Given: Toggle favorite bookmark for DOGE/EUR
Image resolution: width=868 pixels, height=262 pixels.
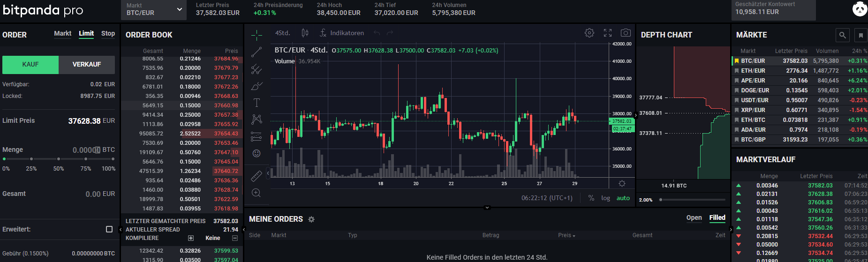Looking at the screenshot, I should (x=737, y=90).
